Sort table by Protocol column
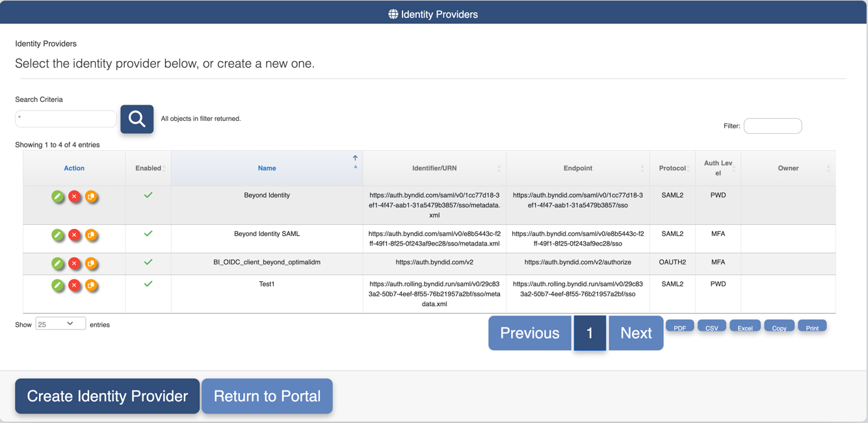 point(672,168)
